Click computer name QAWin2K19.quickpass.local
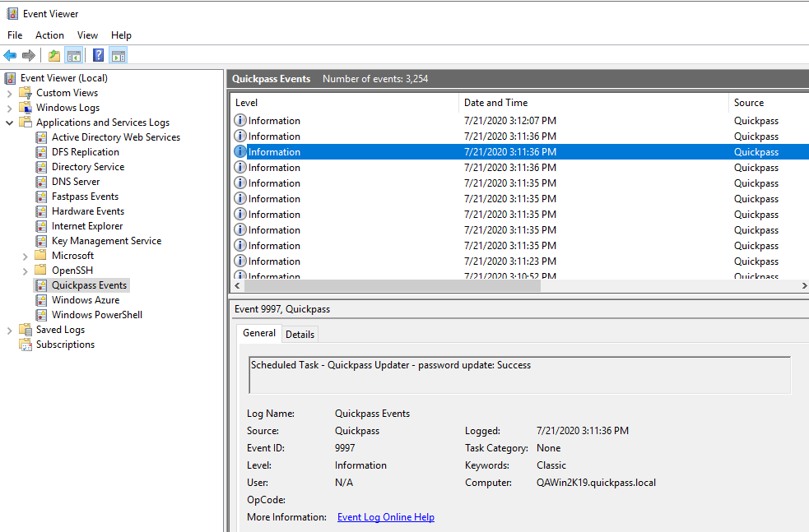This screenshot has width=809, height=532. pos(596,483)
